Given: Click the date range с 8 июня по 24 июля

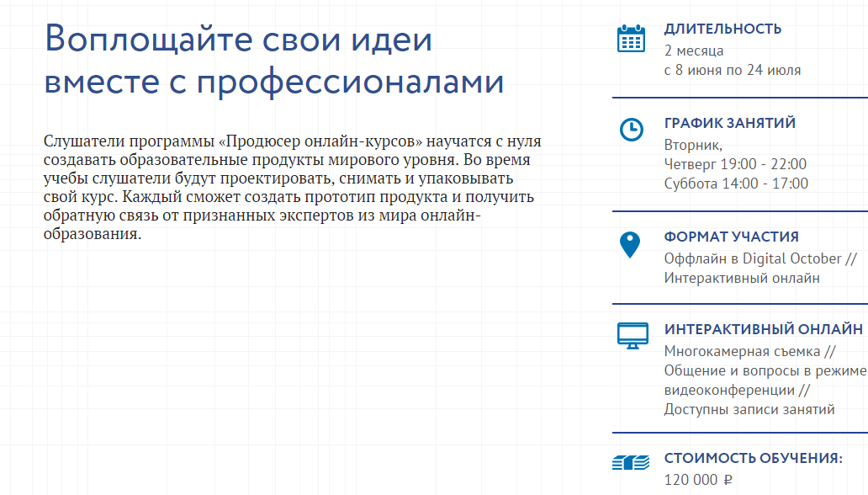Looking at the screenshot, I should point(732,70).
